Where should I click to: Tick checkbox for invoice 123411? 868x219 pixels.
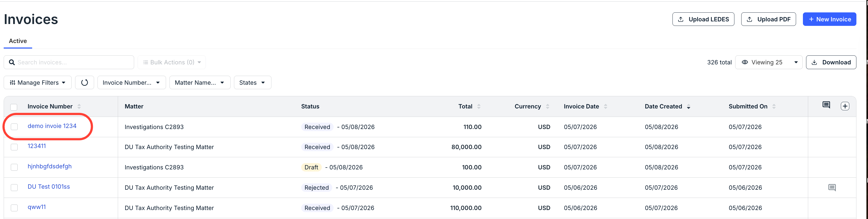[x=14, y=147]
